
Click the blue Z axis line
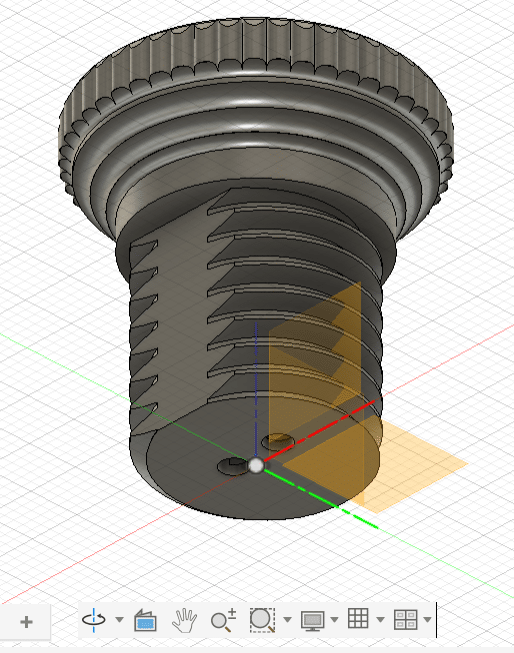256,388
